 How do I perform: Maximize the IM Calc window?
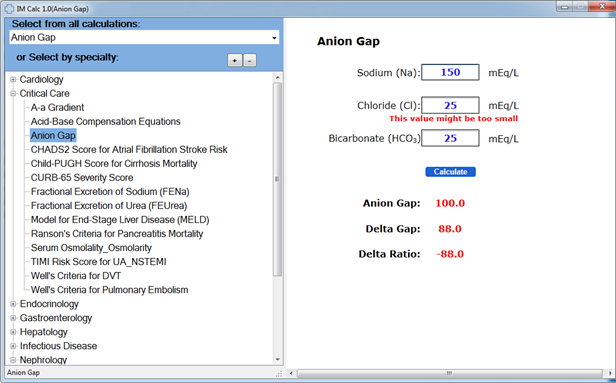(x=580, y=6)
